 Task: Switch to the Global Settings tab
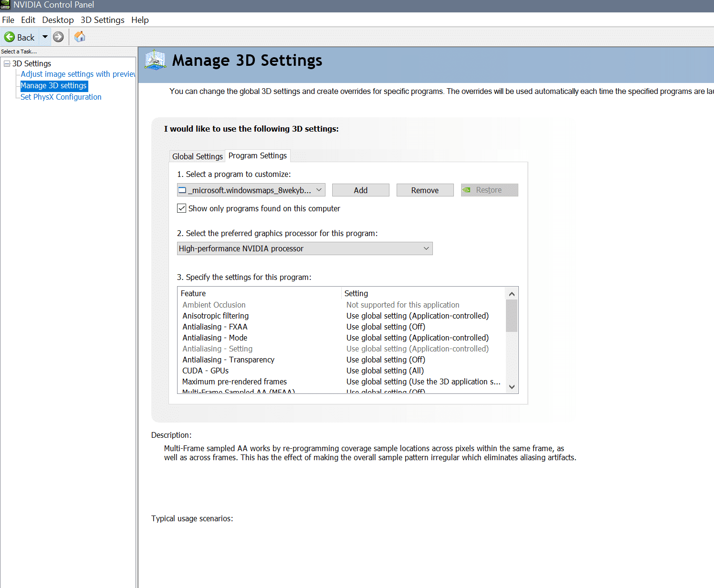[x=197, y=156]
